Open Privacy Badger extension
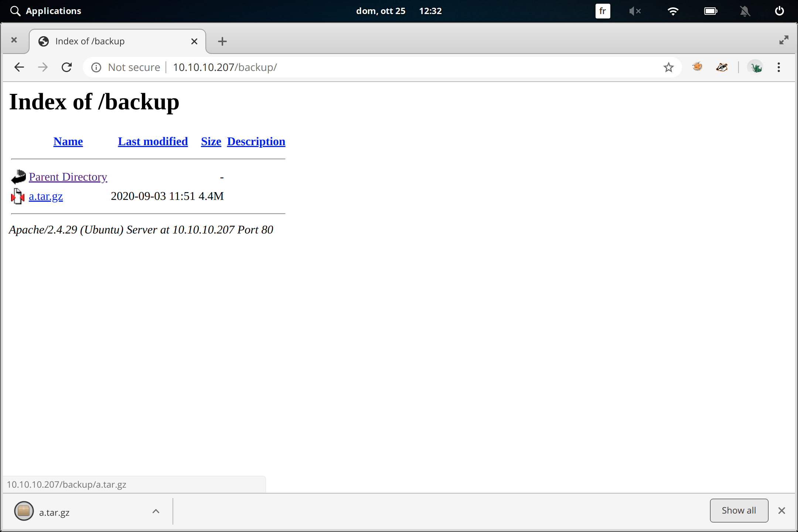798x532 pixels. 722,67
